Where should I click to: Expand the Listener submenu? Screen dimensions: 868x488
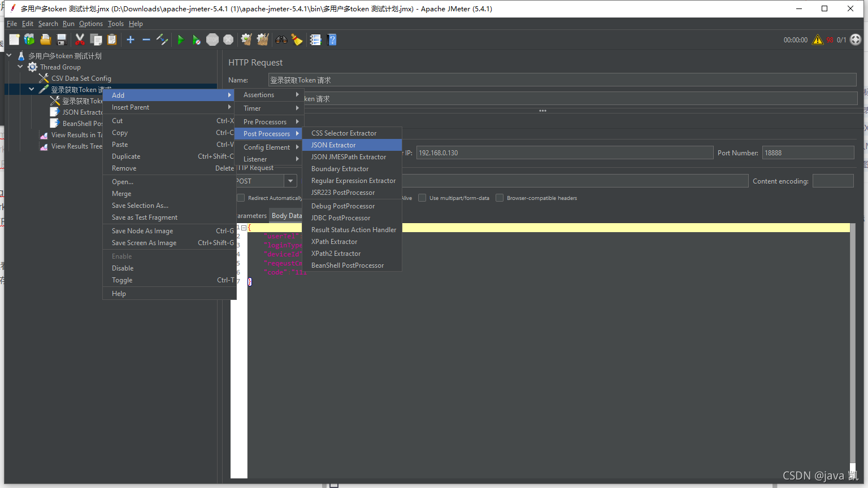(x=268, y=159)
